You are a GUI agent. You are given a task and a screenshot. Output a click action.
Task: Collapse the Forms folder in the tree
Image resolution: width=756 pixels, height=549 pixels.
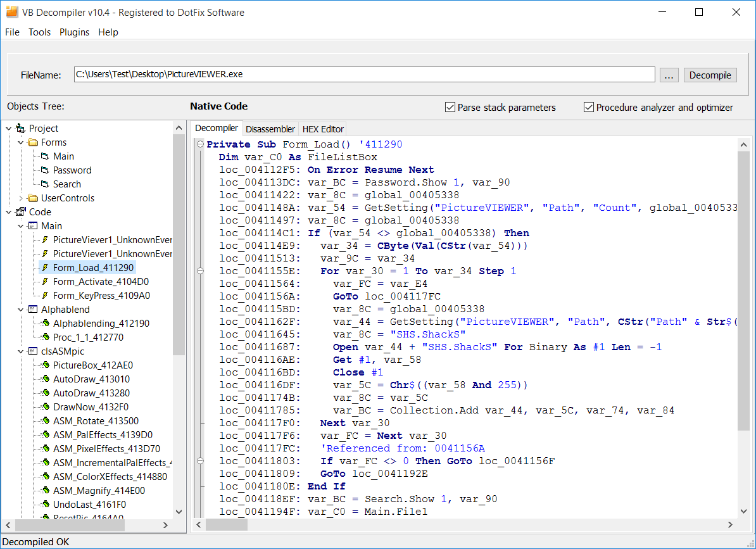coord(21,142)
